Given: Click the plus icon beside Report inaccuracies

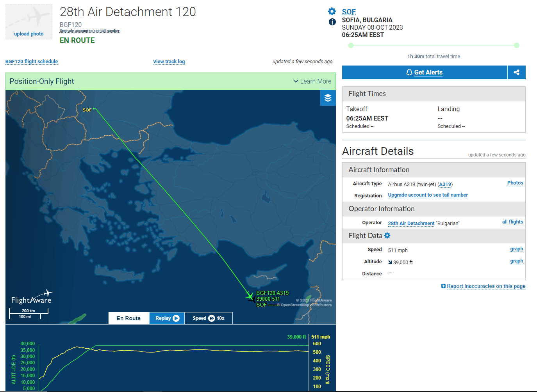Looking at the screenshot, I should tap(443, 286).
